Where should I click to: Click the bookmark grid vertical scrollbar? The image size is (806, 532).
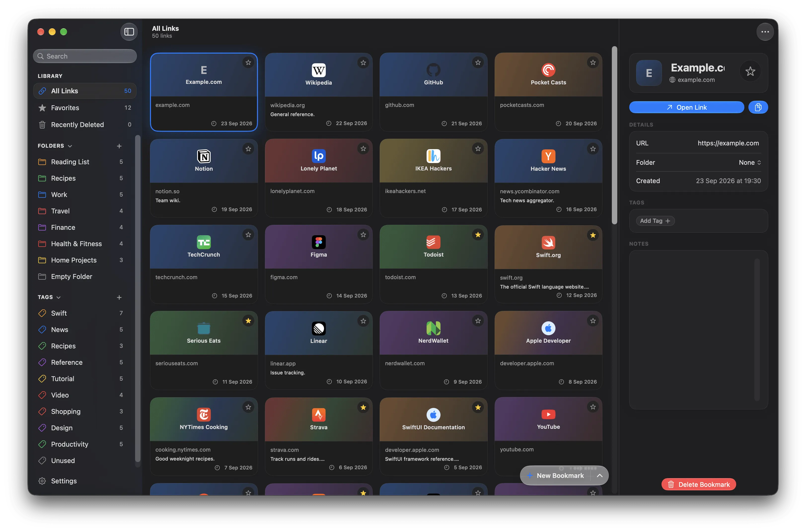point(614,135)
